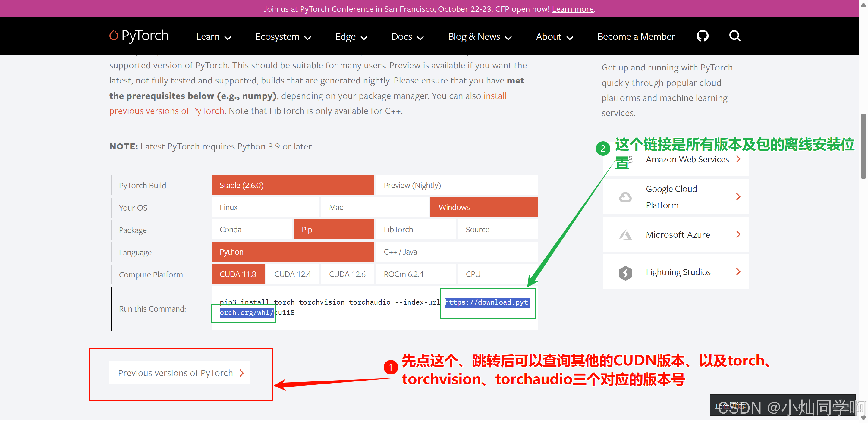Click Become a Member nav item

636,37
